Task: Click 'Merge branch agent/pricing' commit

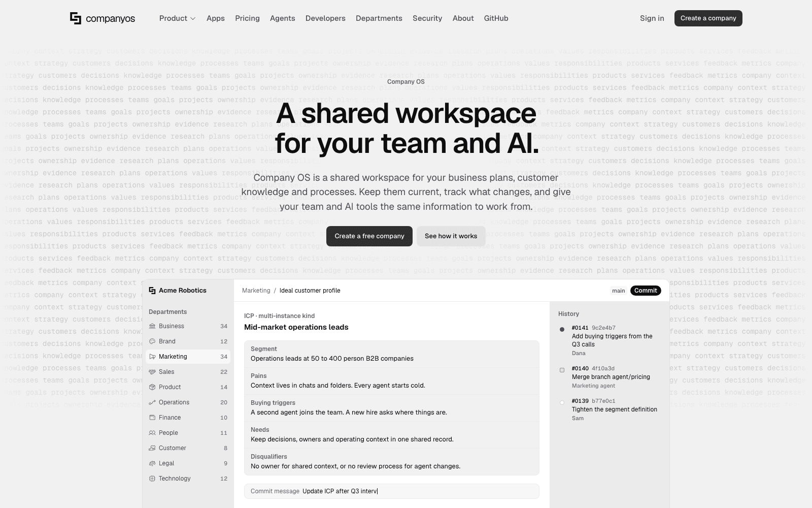Action: click(x=611, y=377)
